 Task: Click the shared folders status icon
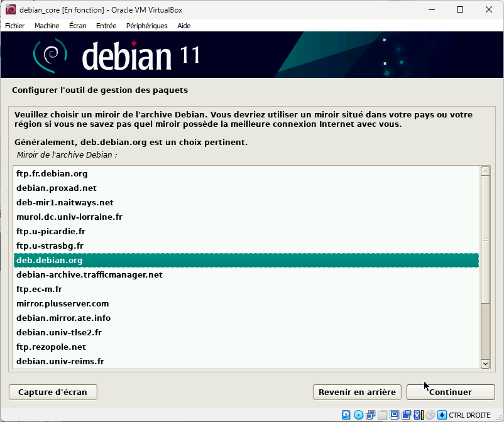(382, 415)
